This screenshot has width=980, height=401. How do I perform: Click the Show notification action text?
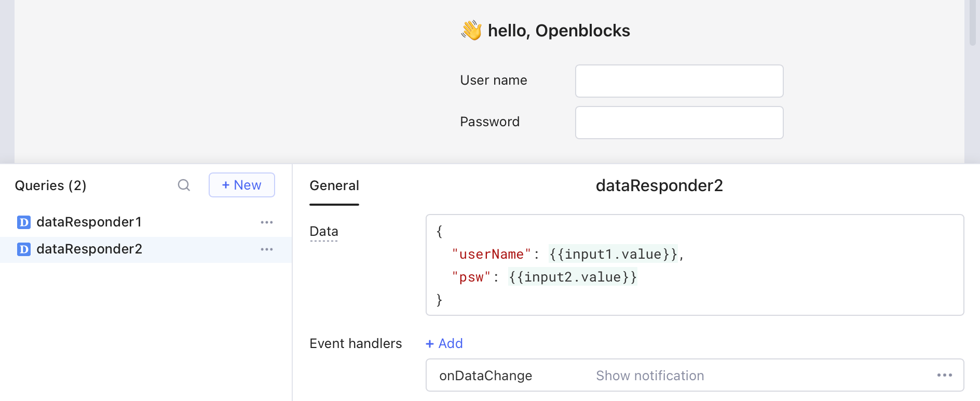[650, 376]
